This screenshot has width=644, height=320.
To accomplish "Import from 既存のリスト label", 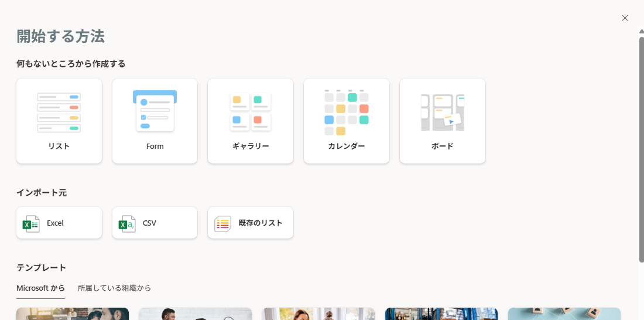I will pyautogui.click(x=261, y=223).
